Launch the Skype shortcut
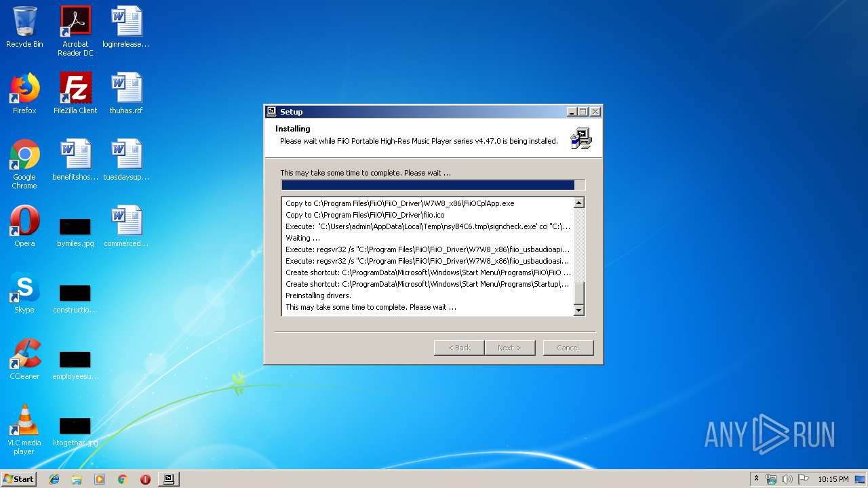 coord(24,293)
